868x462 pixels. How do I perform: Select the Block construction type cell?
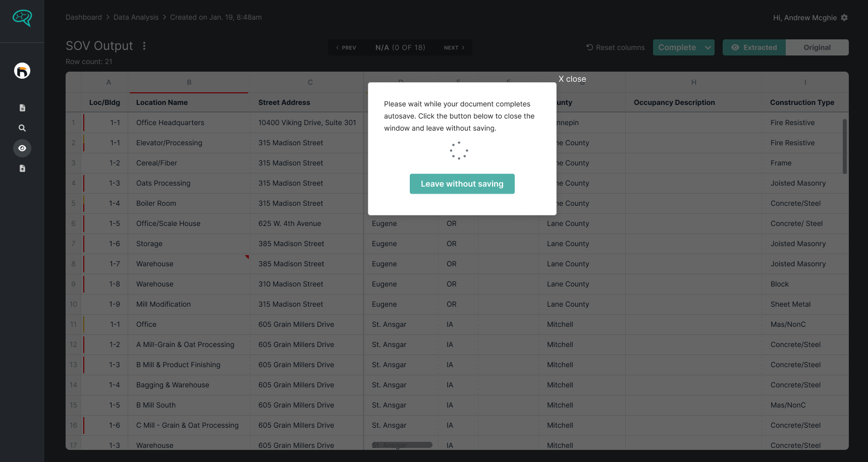coord(805,284)
